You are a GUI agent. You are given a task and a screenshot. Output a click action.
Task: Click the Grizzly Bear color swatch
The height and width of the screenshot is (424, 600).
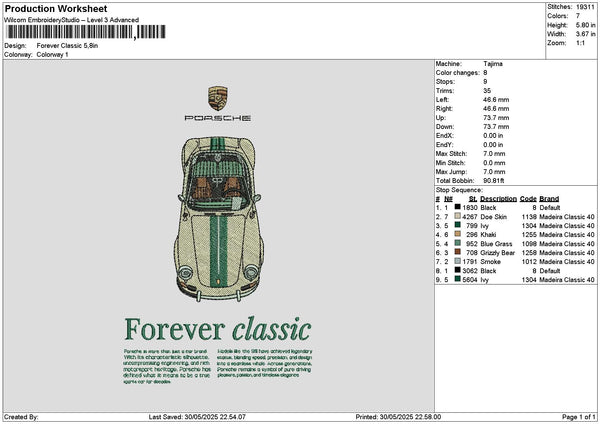click(457, 252)
